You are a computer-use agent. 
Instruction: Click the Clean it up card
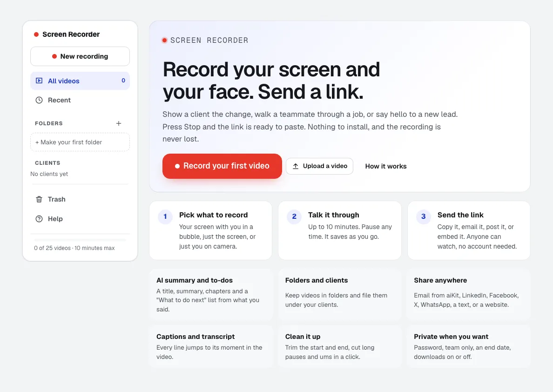tap(340, 346)
